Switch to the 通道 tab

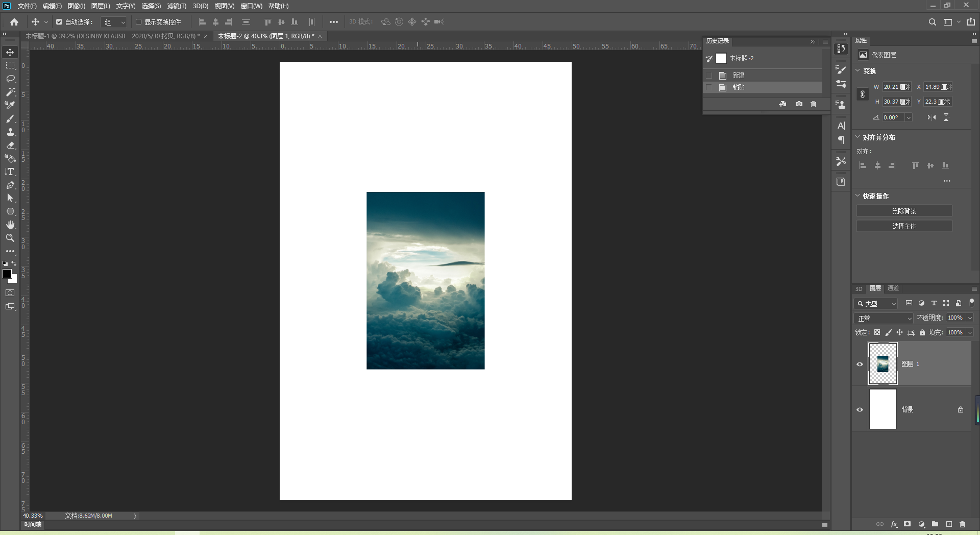click(893, 288)
